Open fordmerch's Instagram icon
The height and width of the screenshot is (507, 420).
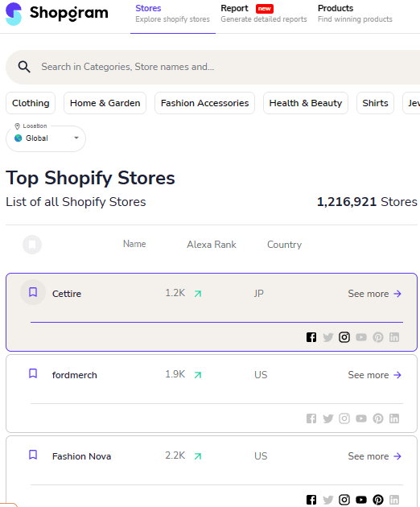(344, 418)
